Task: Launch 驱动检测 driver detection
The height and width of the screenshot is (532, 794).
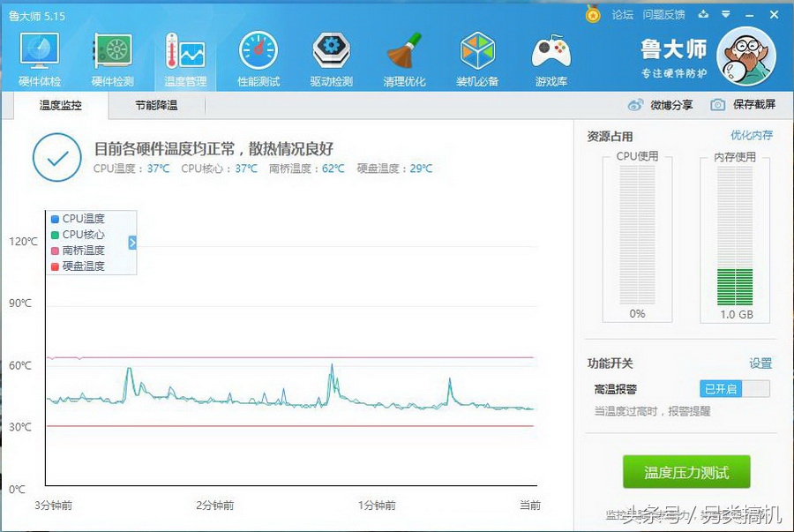Action: (x=330, y=57)
